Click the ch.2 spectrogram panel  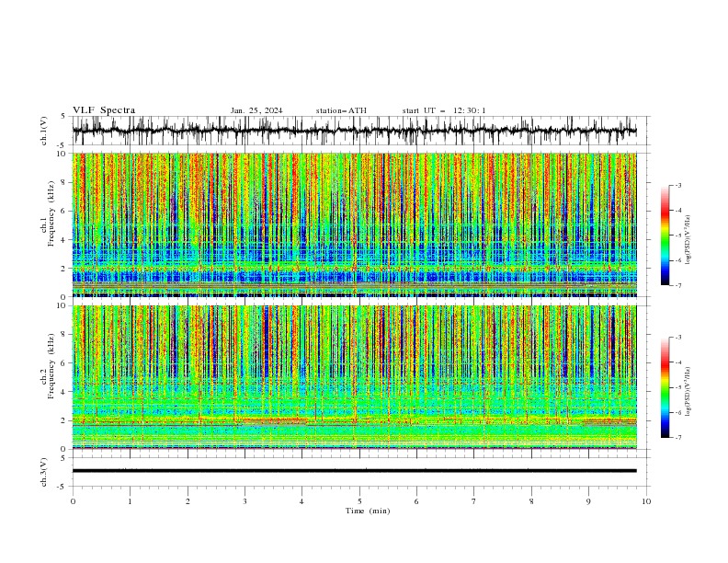(x=354, y=377)
